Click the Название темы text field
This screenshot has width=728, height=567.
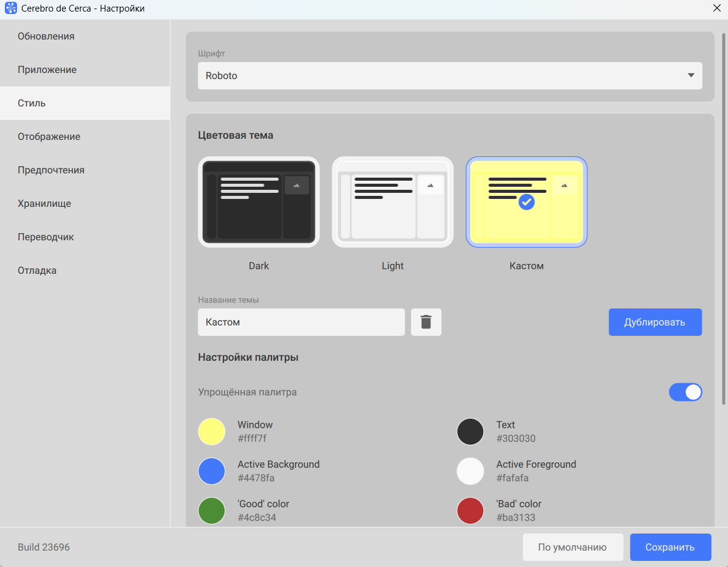point(301,322)
